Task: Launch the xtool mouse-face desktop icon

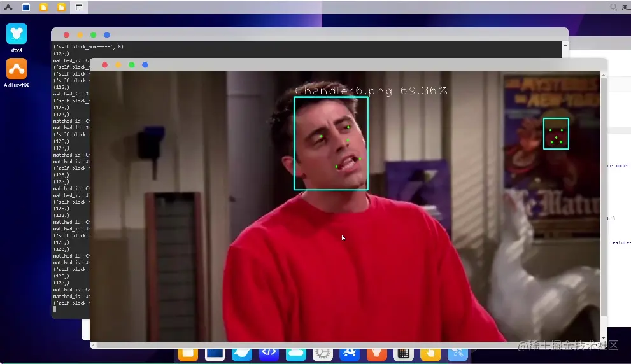Action: tap(17, 33)
